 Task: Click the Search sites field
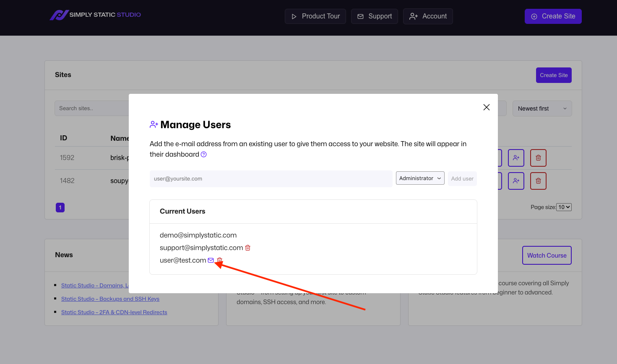click(91, 108)
